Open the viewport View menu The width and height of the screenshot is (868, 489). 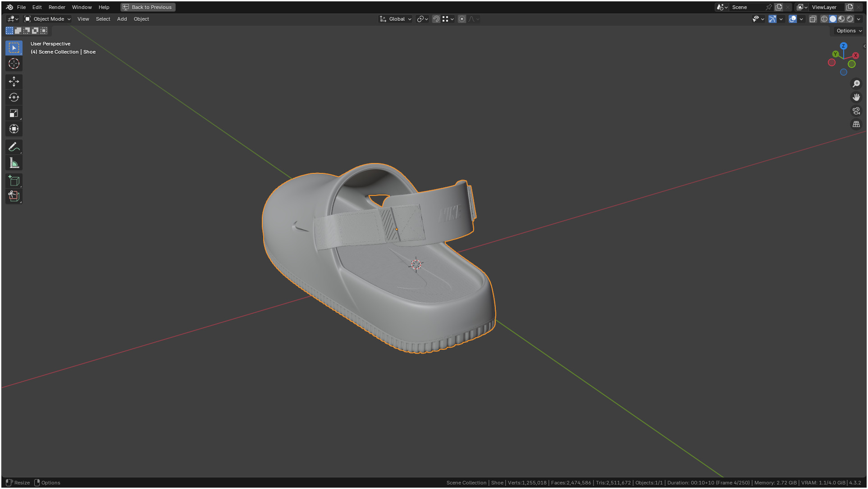(83, 19)
